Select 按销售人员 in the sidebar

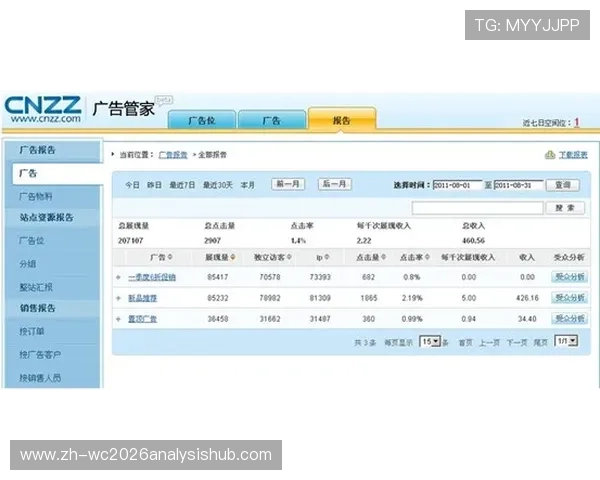[40, 378]
